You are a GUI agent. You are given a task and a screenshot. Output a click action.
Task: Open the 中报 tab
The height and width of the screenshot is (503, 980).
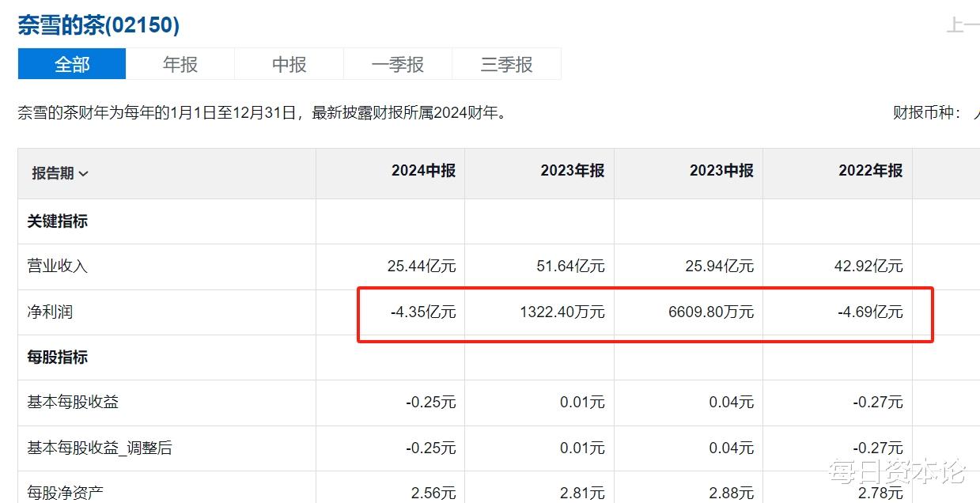289,64
